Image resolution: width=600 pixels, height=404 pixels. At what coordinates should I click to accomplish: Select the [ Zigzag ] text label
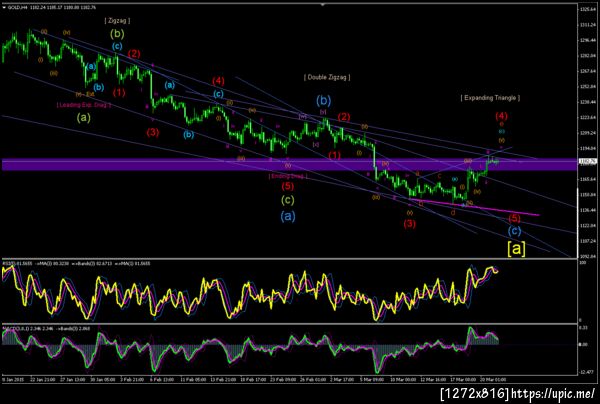(117, 21)
